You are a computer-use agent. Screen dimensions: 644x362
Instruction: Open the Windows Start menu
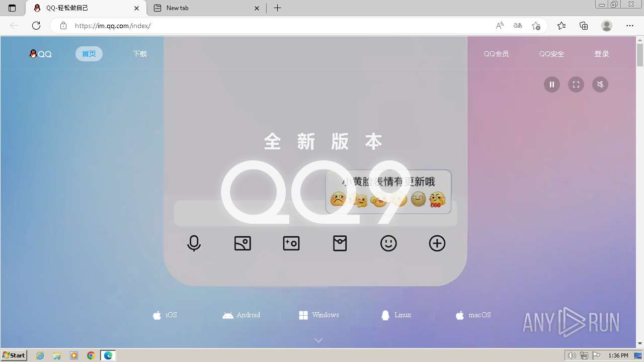(x=14, y=355)
